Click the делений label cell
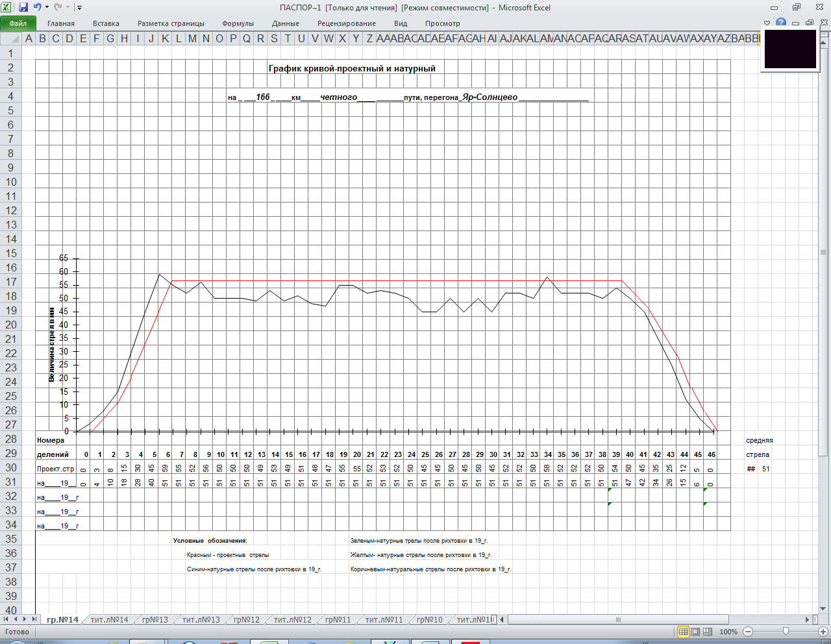The width and height of the screenshot is (831, 644). point(53,454)
